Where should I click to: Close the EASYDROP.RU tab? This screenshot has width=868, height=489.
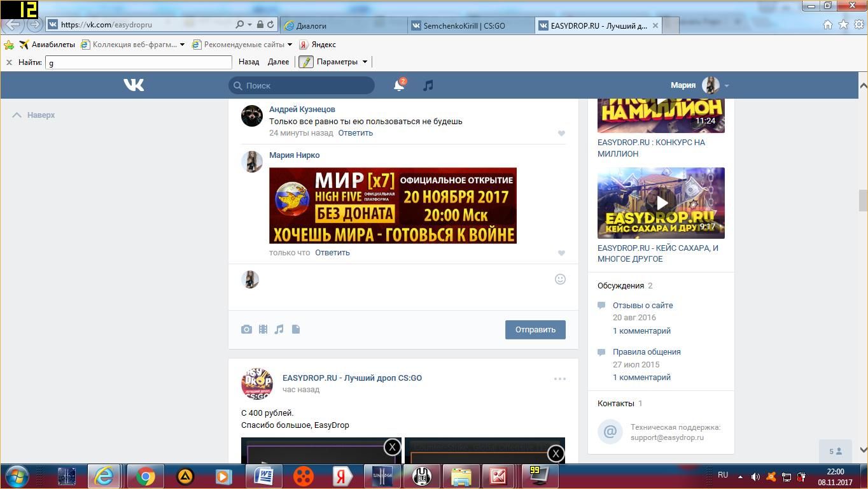pyautogui.click(x=655, y=25)
